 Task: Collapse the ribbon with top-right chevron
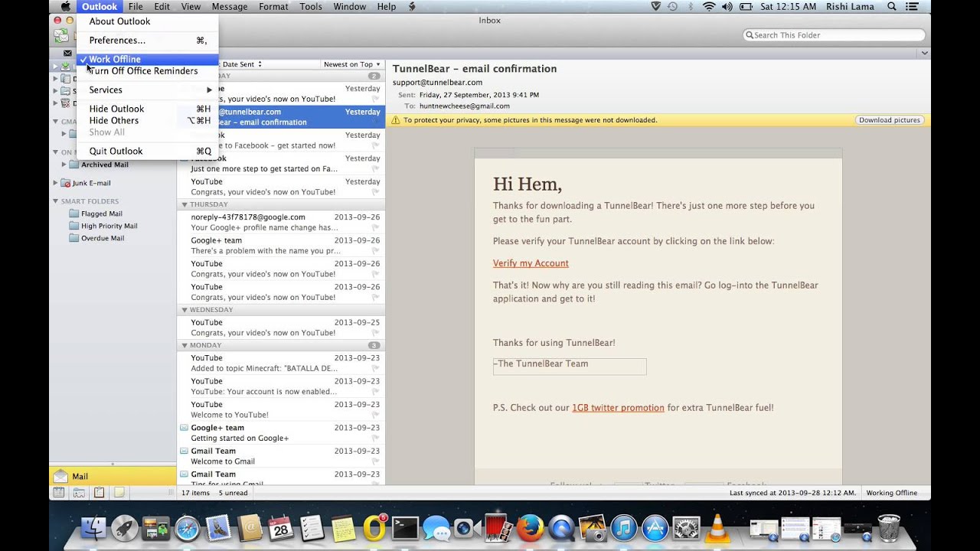pyautogui.click(x=924, y=53)
